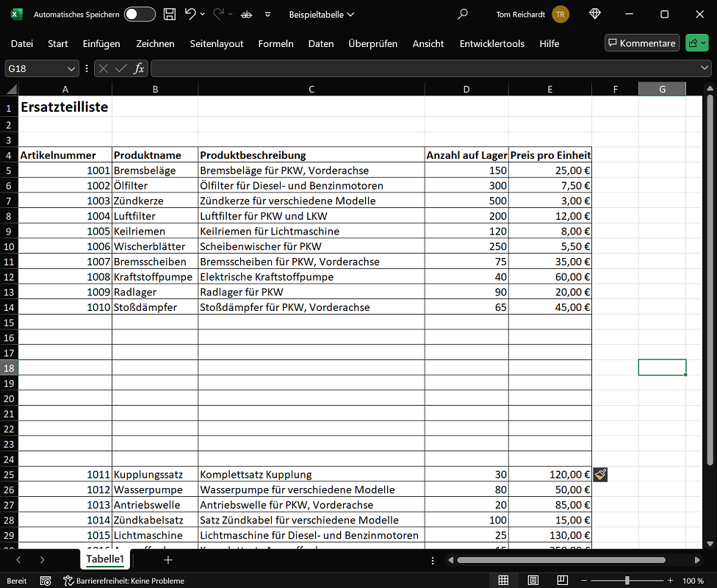
Task: Click the next sheet arrow
Action: [42, 559]
